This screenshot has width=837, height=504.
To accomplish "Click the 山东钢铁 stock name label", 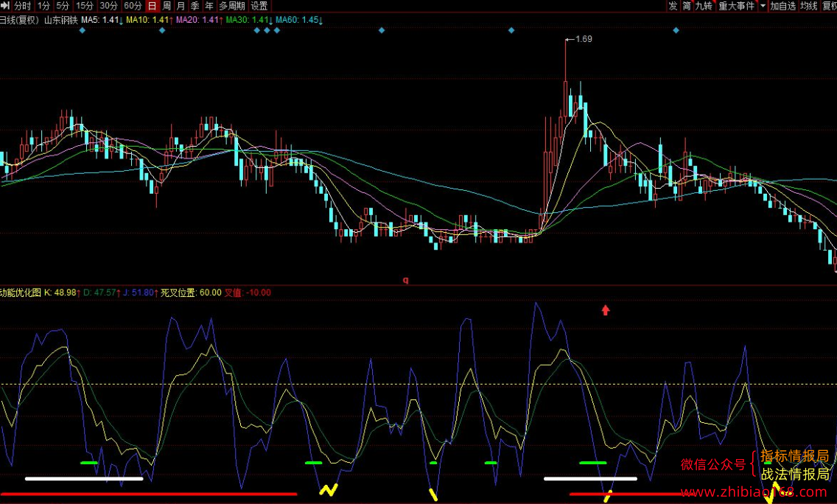I will 61,20.
